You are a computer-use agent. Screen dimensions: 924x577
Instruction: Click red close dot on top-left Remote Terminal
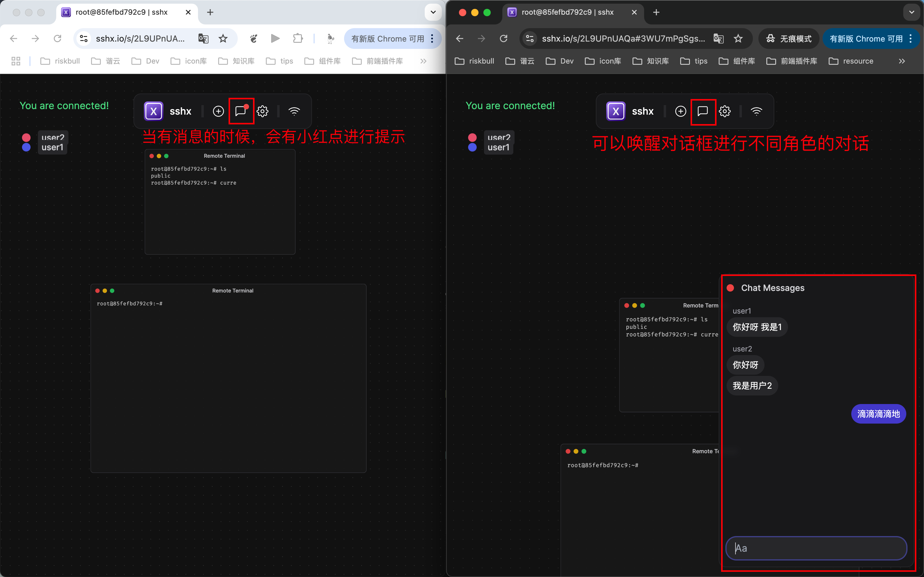pyautogui.click(x=152, y=156)
